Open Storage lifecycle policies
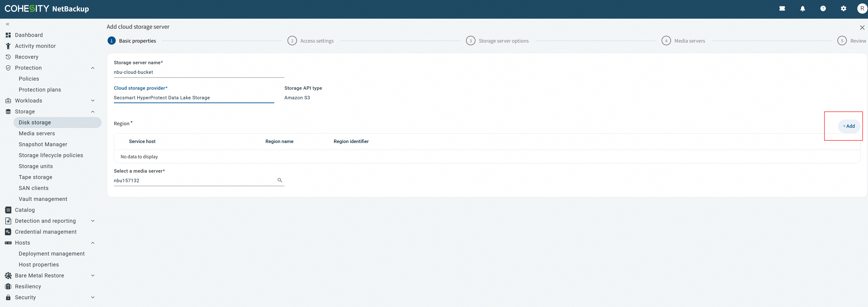 coord(51,155)
